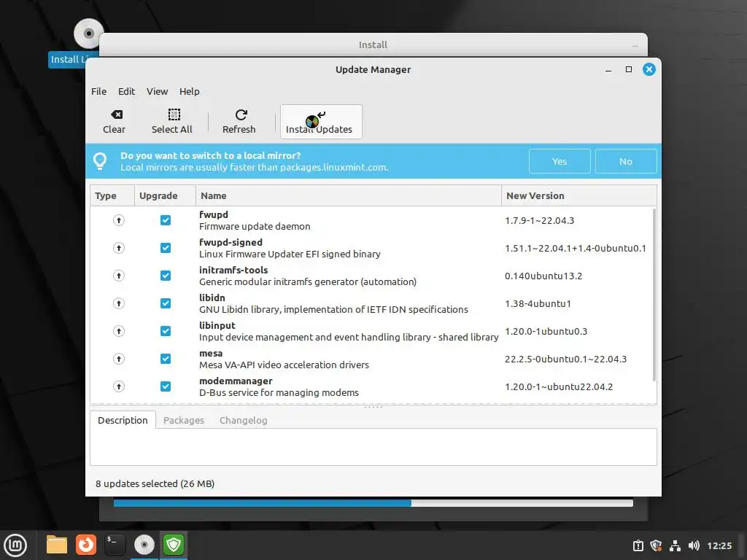The height and width of the screenshot is (560, 747).
Task: Click the update type icon for libidn
Action: [119, 303]
